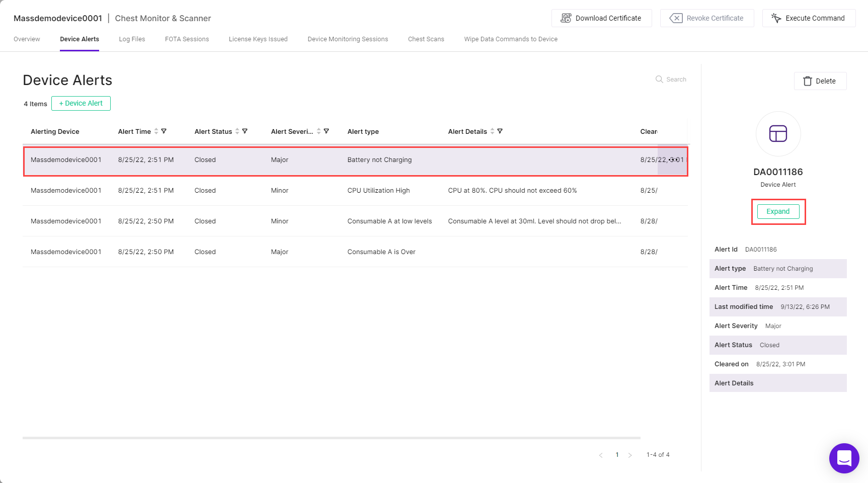868x483 pixels.
Task: Sort by Alert Details column
Action: [492, 131]
